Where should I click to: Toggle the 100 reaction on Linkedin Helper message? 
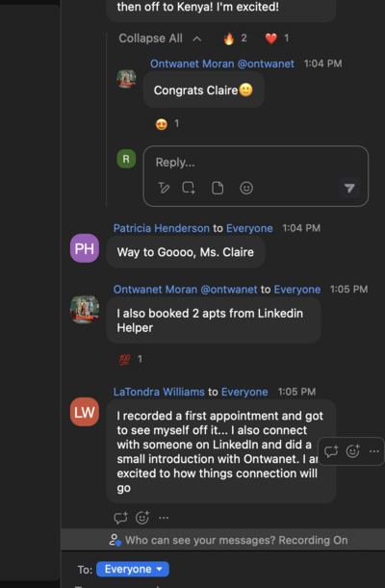130,359
